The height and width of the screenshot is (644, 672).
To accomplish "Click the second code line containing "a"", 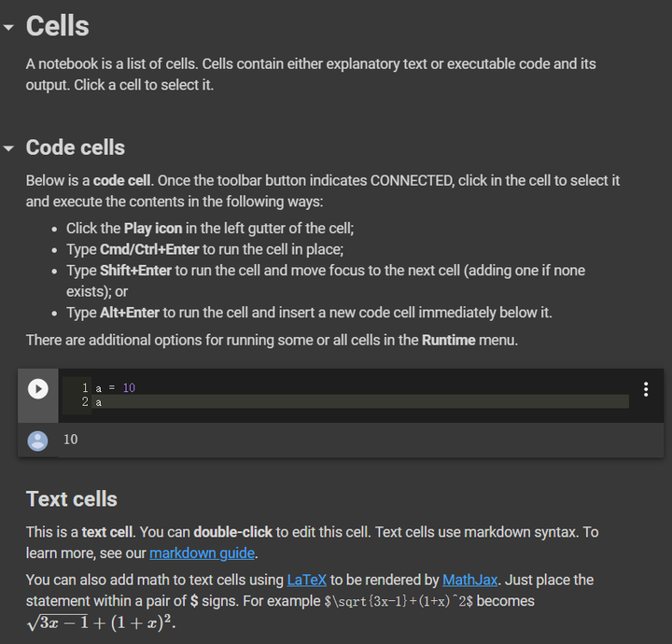I will point(98,402).
